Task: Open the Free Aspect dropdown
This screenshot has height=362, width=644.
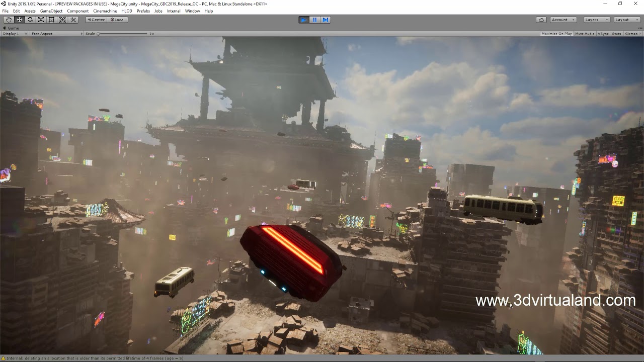Action: tap(56, 34)
